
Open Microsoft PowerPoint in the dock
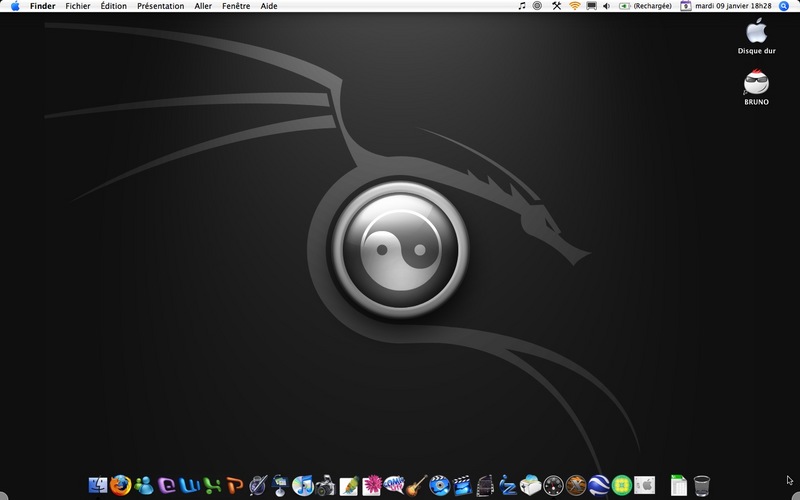235,485
